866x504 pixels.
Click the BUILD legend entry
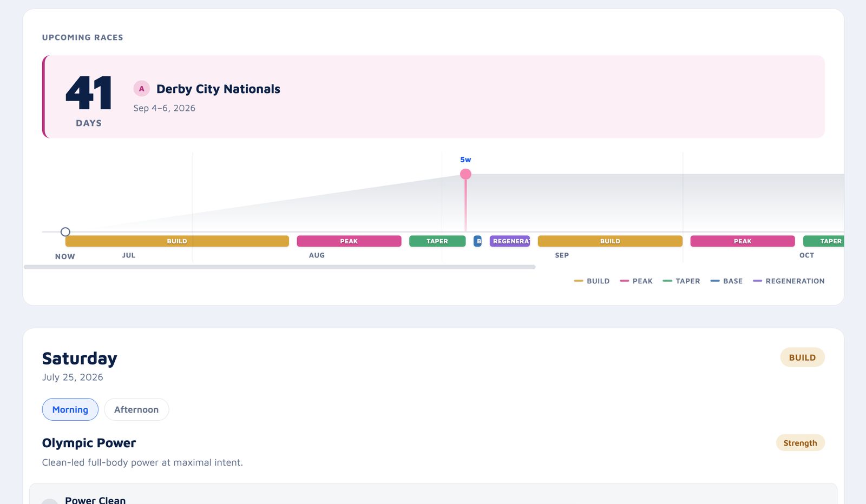coord(592,281)
